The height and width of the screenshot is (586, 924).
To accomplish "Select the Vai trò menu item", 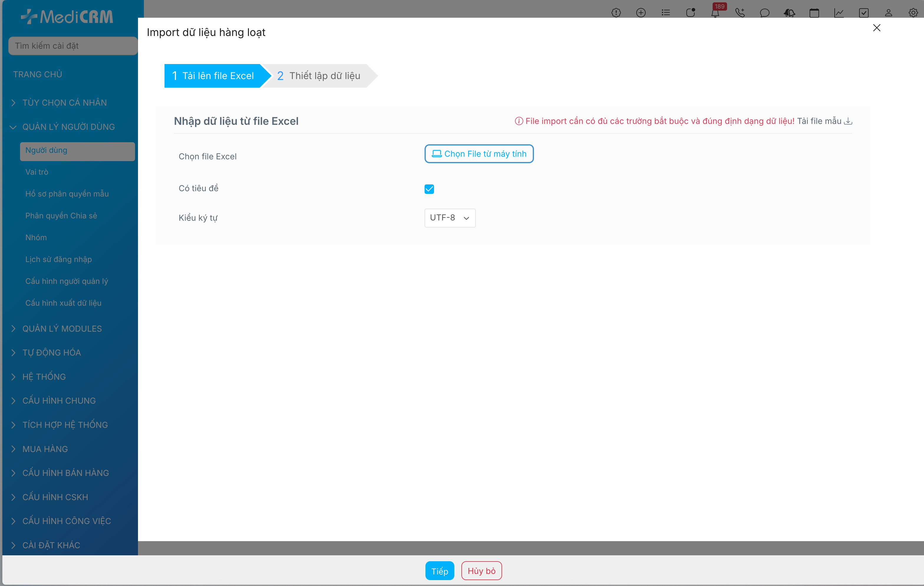I will click(x=37, y=172).
